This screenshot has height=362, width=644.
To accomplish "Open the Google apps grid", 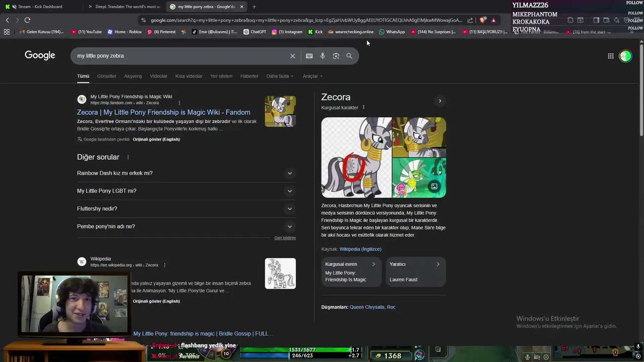I will pyautogui.click(x=611, y=56).
